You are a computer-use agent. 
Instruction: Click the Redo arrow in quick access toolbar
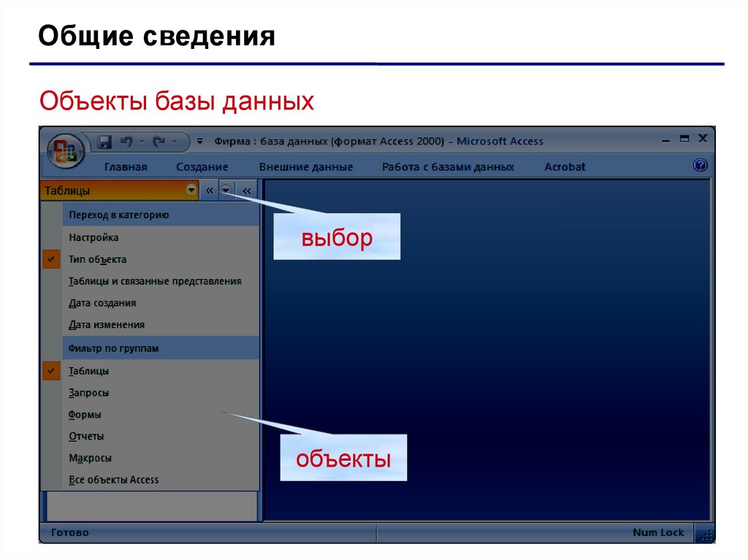tap(159, 142)
